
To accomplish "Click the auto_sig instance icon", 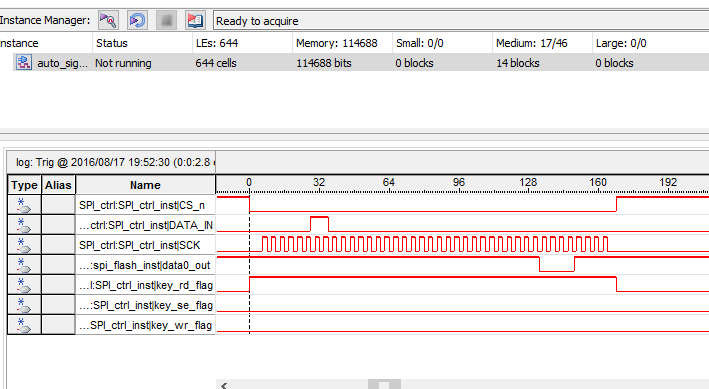I will (24, 62).
